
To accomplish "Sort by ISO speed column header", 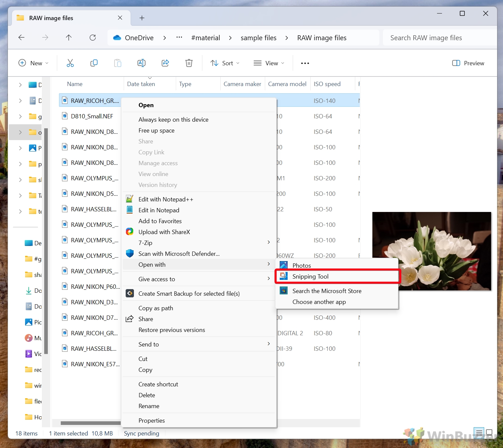I will coord(327,84).
